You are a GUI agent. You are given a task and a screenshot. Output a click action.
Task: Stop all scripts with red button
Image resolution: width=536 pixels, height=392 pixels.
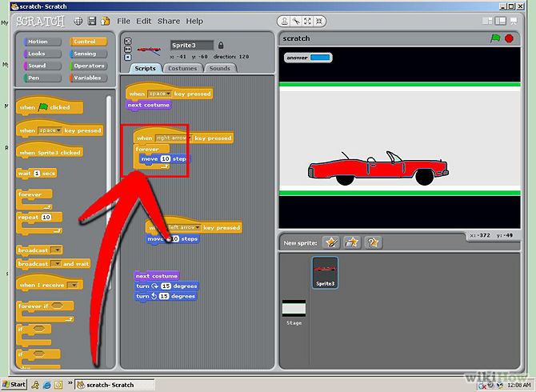[x=510, y=38]
